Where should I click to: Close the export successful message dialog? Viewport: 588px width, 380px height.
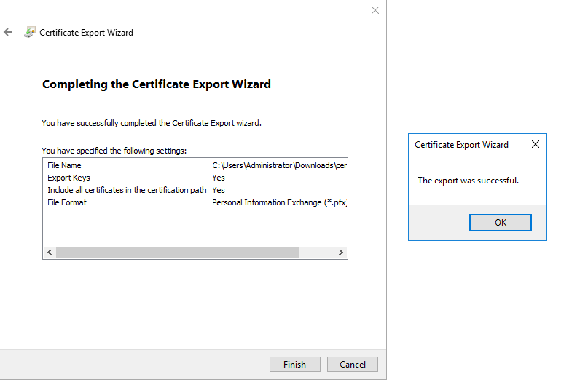(x=536, y=144)
